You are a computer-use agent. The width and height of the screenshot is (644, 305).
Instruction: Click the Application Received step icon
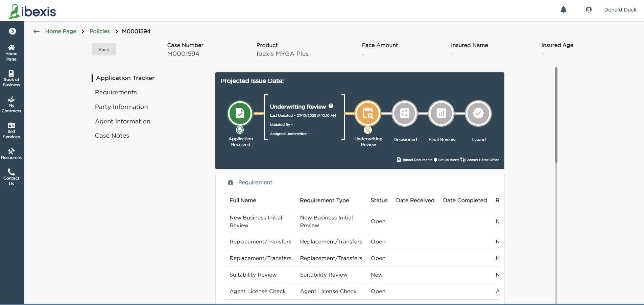(240, 113)
